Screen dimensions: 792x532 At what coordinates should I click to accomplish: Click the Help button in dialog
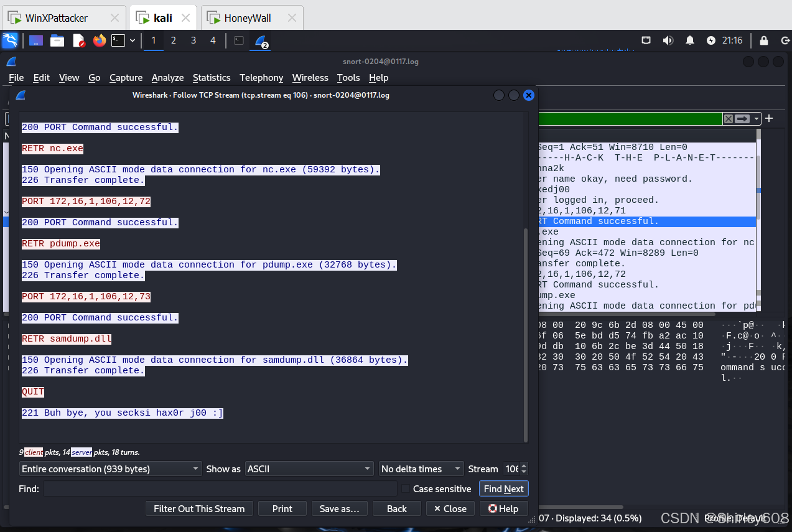click(504, 508)
